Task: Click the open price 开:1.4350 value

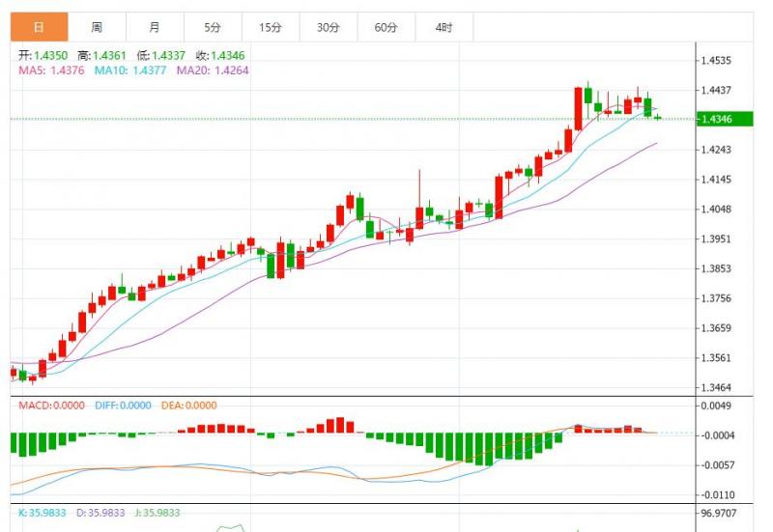Action: pyautogui.click(x=43, y=55)
